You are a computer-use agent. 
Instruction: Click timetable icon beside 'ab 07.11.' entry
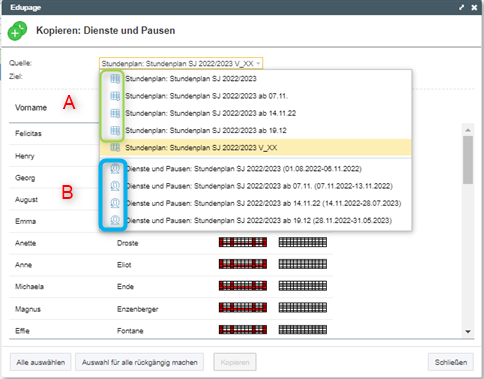coord(115,96)
